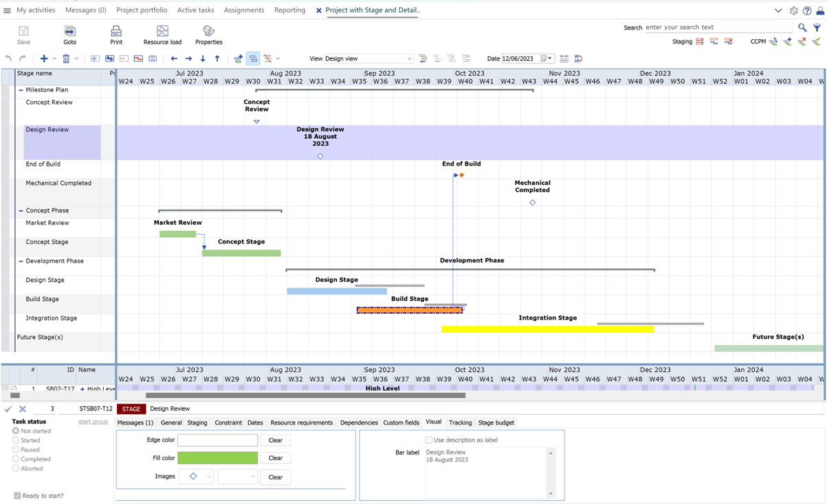Open the second Images dropdown
Viewport: 827px width, 504px height.
coord(237,476)
